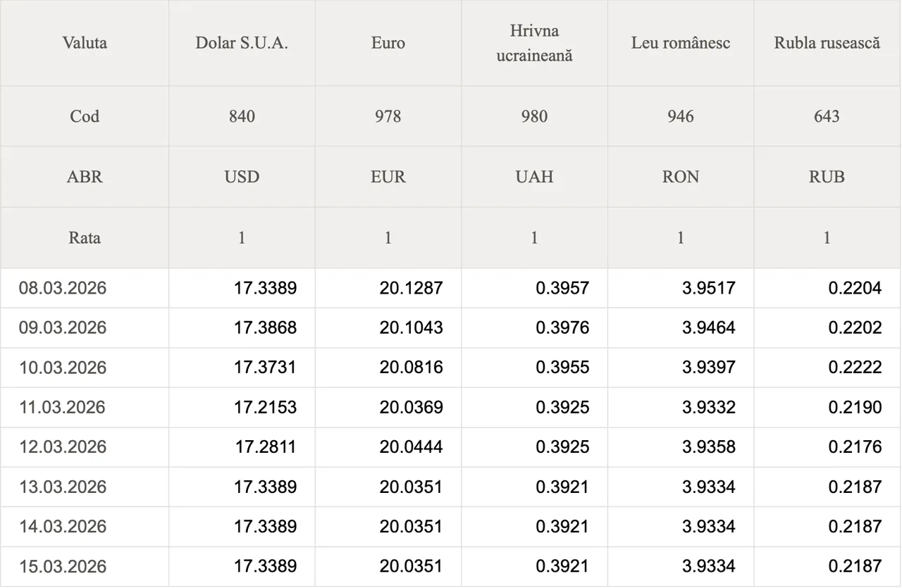This screenshot has width=902, height=588.
Task: Click the RON abbreviation cell
Action: tap(681, 177)
